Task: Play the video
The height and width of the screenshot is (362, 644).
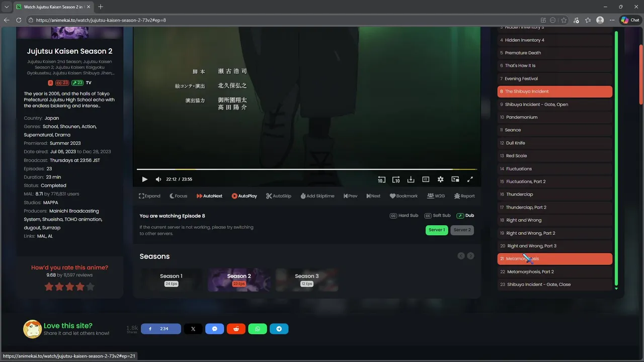Action: pyautogui.click(x=144, y=179)
